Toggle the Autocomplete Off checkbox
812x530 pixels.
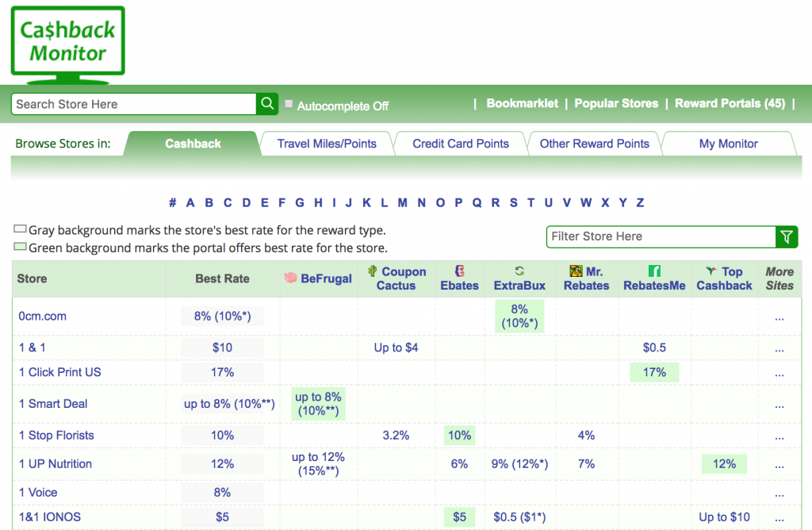point(289,104)
